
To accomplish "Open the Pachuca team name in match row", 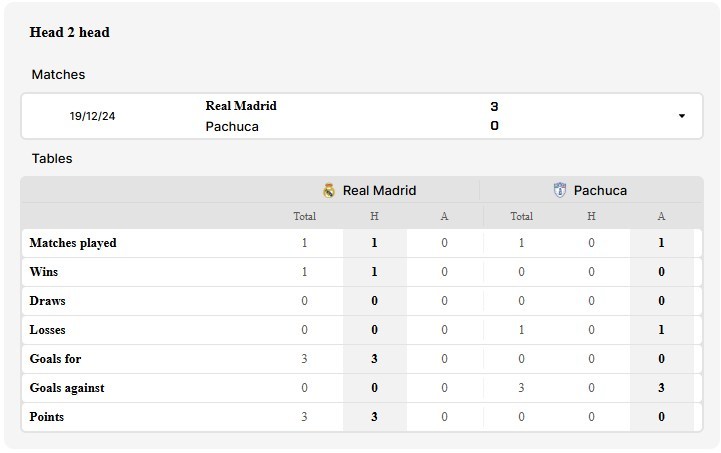I will (x=232, y=126).
